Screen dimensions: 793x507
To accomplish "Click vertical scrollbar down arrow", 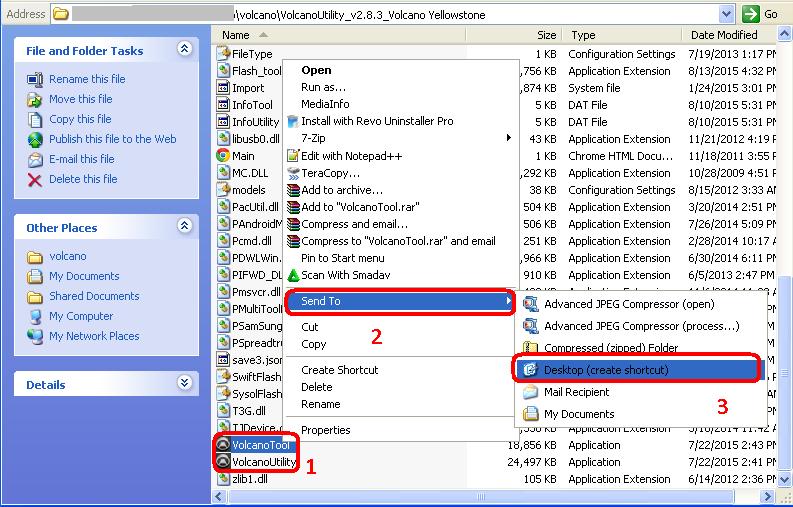I will [x=784, y=478].
